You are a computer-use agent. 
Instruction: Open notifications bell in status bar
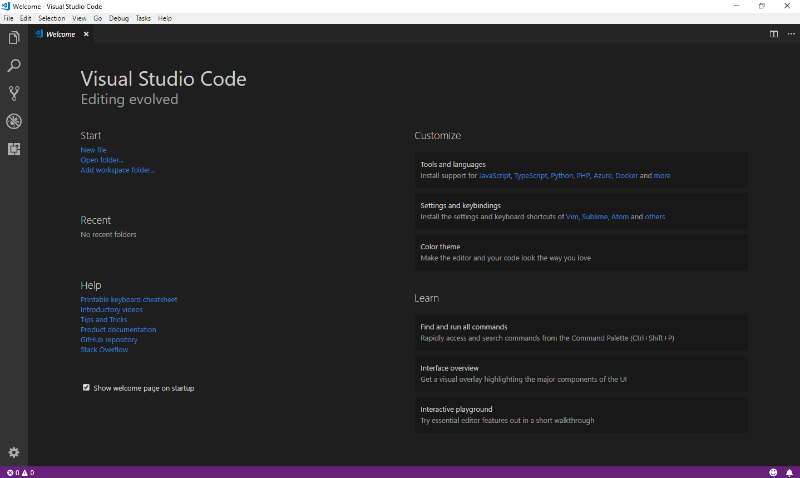click(x=789, y=473)
